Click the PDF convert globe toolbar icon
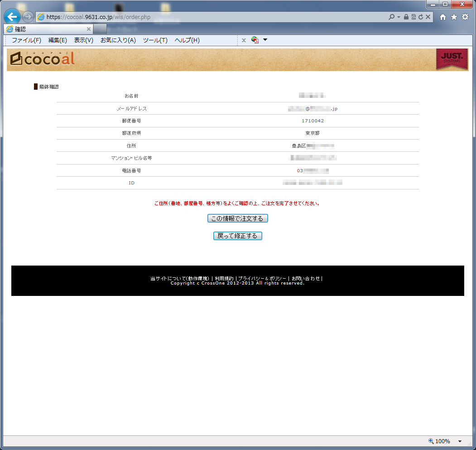Image resolution: width=476 pixels, height=450 pixels. pyautogui.click(x=255, y=40)
